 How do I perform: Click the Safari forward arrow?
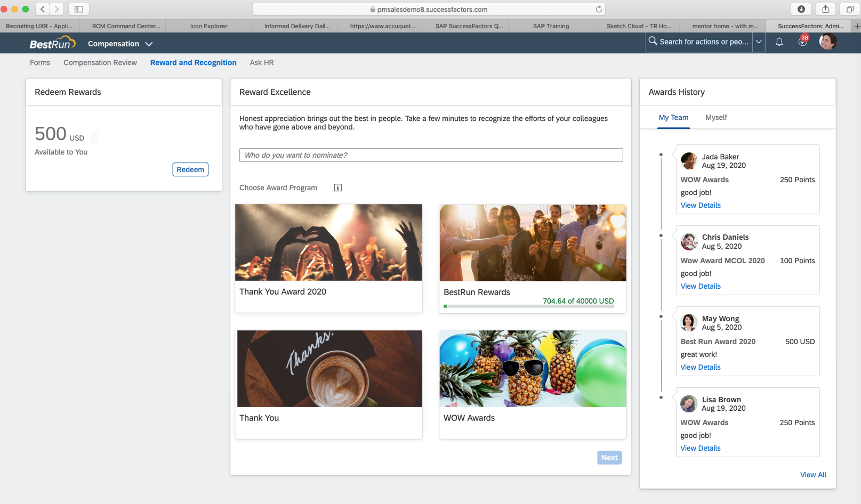tap(57, 9)
